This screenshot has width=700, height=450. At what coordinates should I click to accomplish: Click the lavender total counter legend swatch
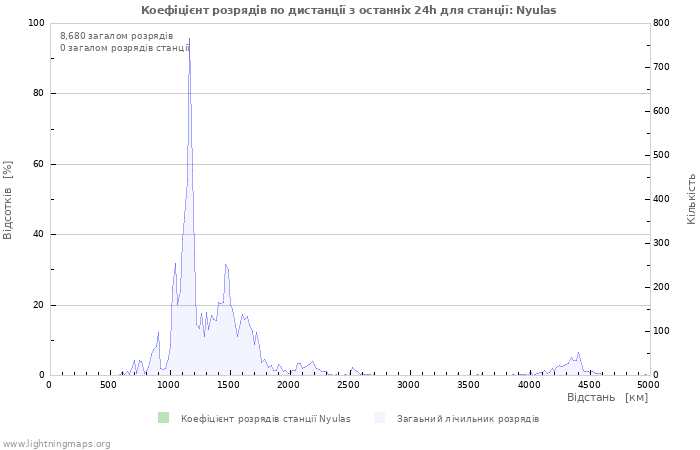[x=379, y=418]
